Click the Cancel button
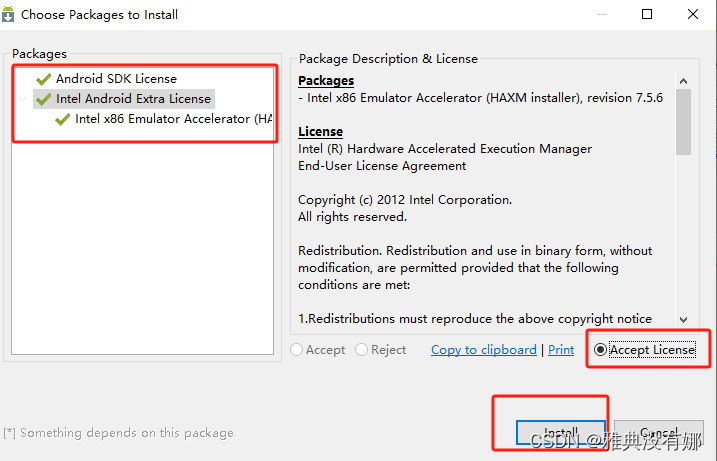The image size is (717, 461). (x=658, y=432)
